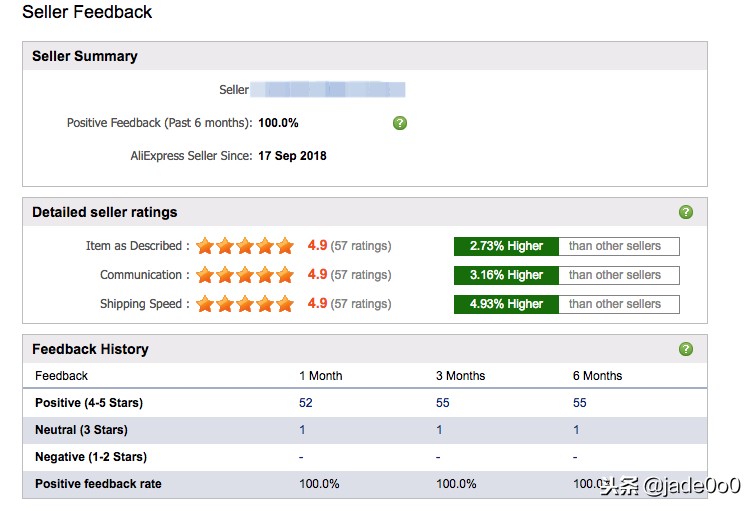Screen dimensions: 756x511
Task: Click the Shipping Speed star rating
Action: point(245,304)
